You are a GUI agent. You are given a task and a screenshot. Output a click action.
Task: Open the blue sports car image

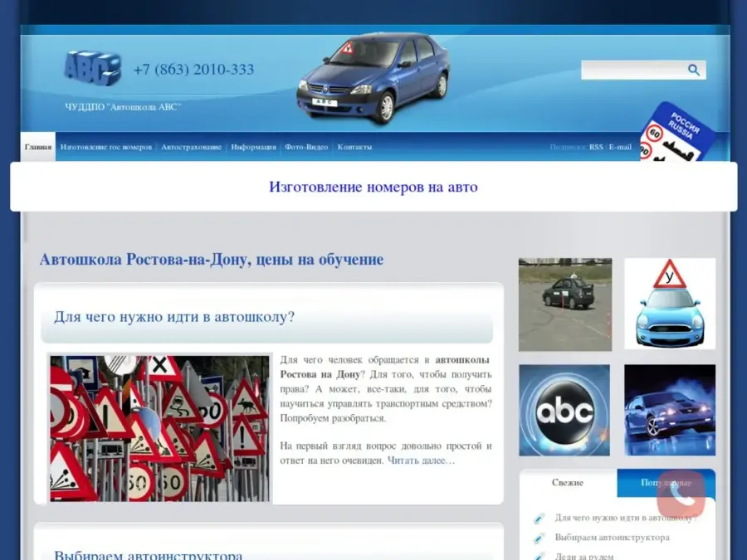(x=669, y=410)
